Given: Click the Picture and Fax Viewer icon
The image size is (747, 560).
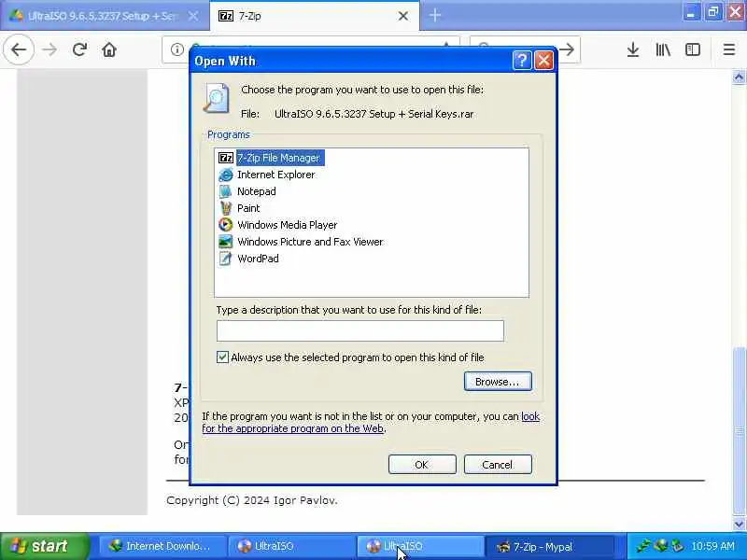Looking at the screenshot, I should pyautogui.click(x=225, y=242).
